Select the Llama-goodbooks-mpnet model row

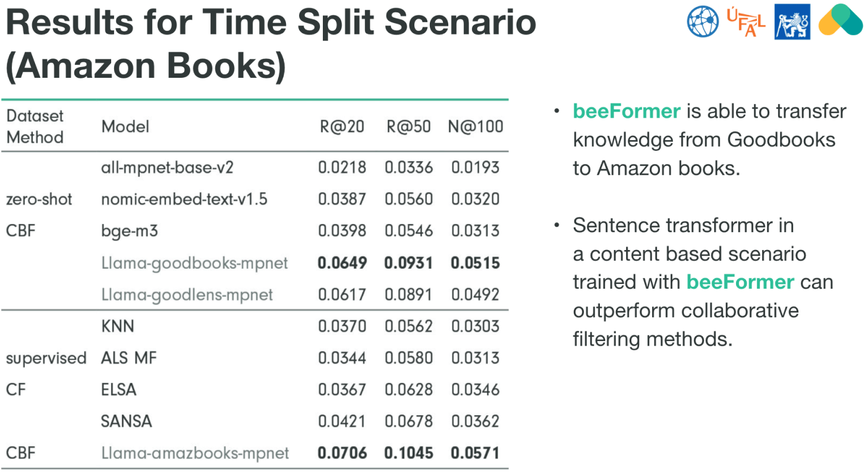coord(194,263)
